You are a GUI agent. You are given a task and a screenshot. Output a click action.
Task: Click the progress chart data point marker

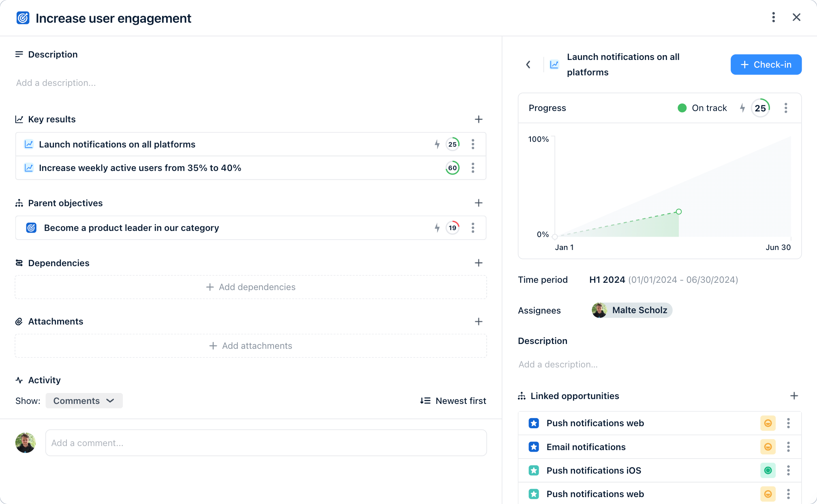pyautogui.click(x=679, y=211)
